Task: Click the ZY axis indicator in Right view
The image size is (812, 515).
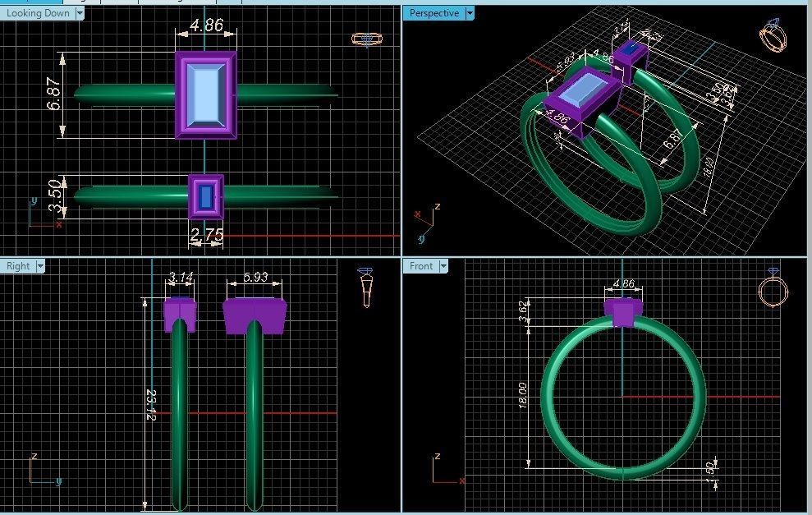Action: (x=45, y=471)
